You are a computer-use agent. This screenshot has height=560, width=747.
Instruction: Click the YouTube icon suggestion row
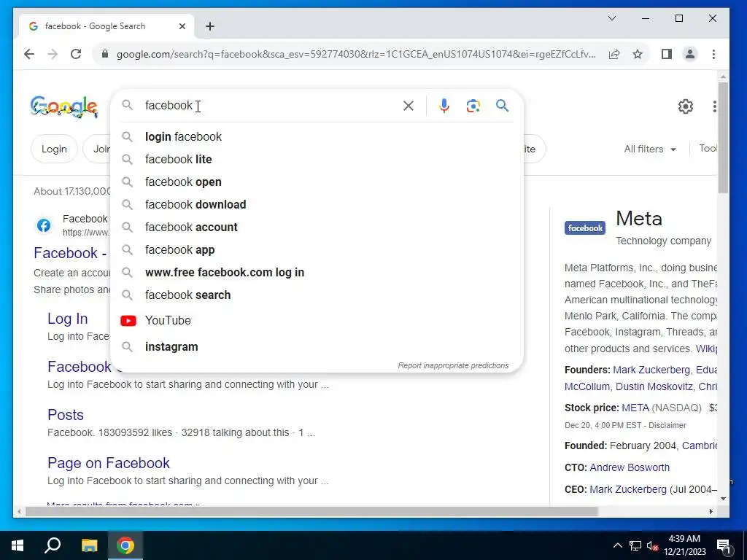[317, 321]
